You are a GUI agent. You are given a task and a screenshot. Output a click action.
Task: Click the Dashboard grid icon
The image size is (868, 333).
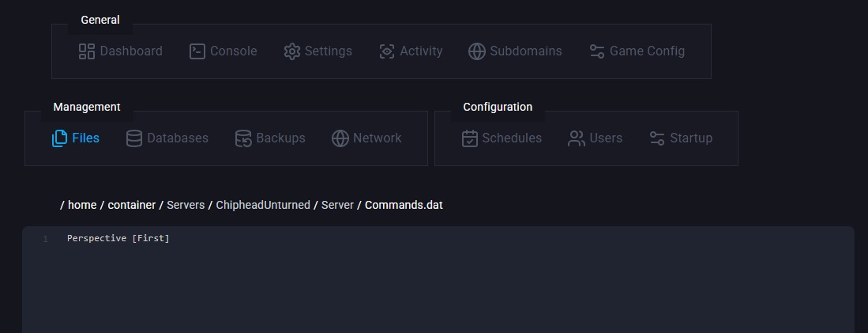87,51
